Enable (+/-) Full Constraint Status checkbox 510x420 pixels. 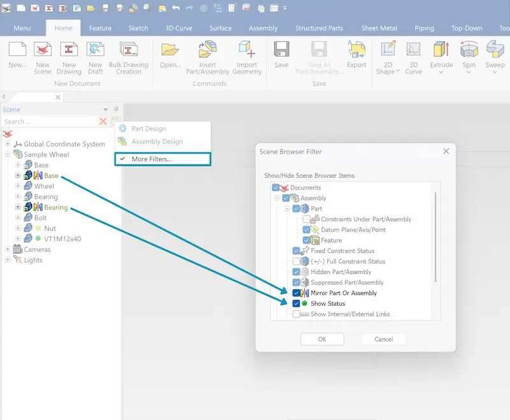296,261
